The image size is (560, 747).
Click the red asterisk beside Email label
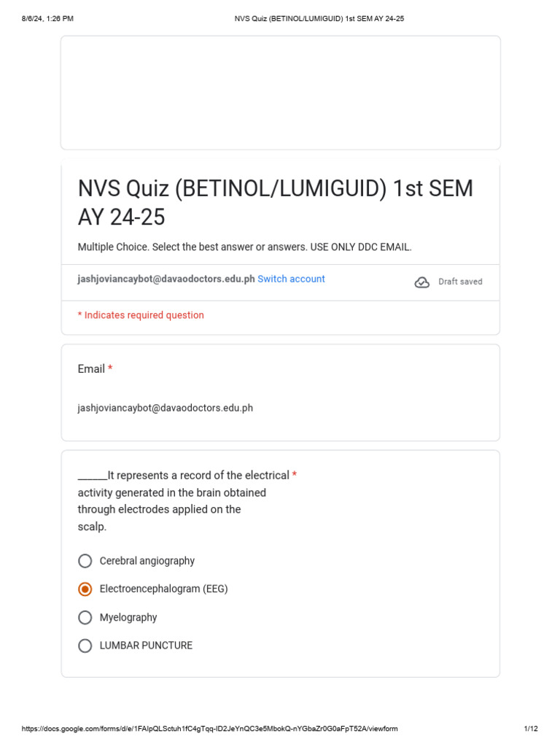[x=110, y=368]
